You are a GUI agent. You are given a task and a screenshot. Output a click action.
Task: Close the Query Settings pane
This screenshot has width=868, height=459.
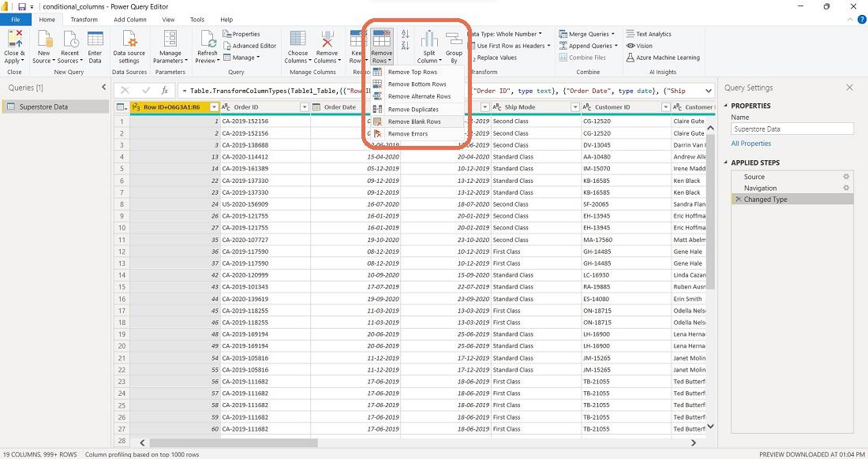point(850,88)
